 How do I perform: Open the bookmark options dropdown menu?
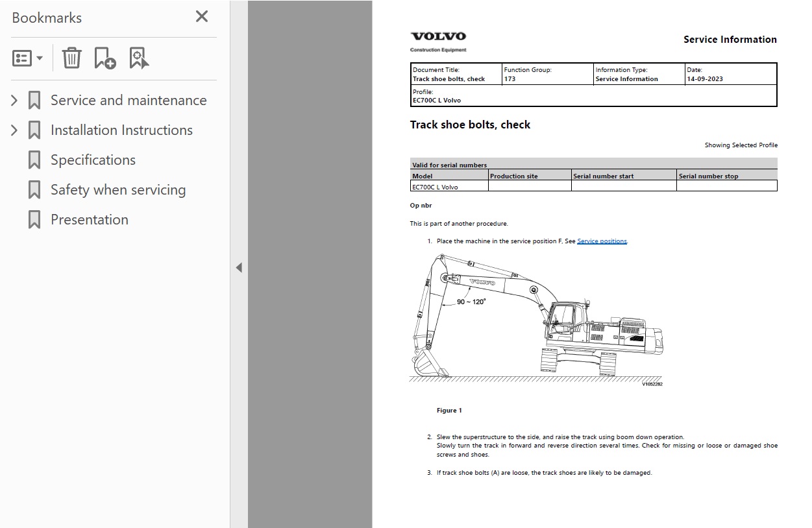coord(27,58)
